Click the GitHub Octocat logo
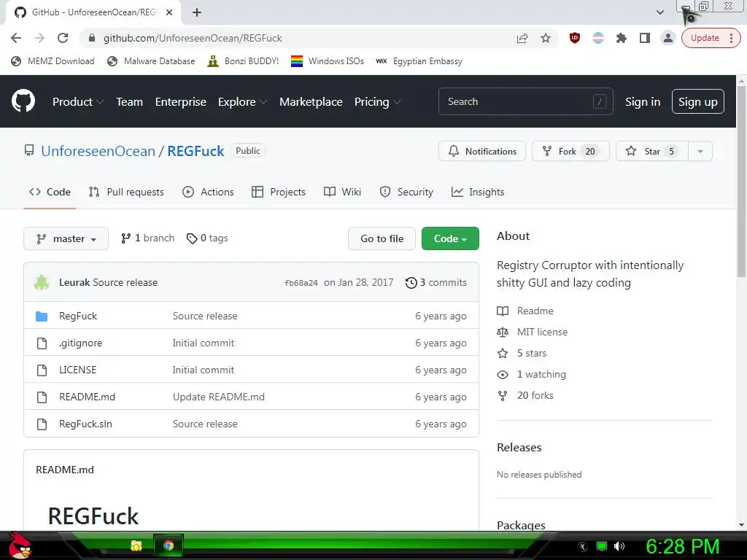This screenshot has height=560, width=747. click(x=23, y=101)
